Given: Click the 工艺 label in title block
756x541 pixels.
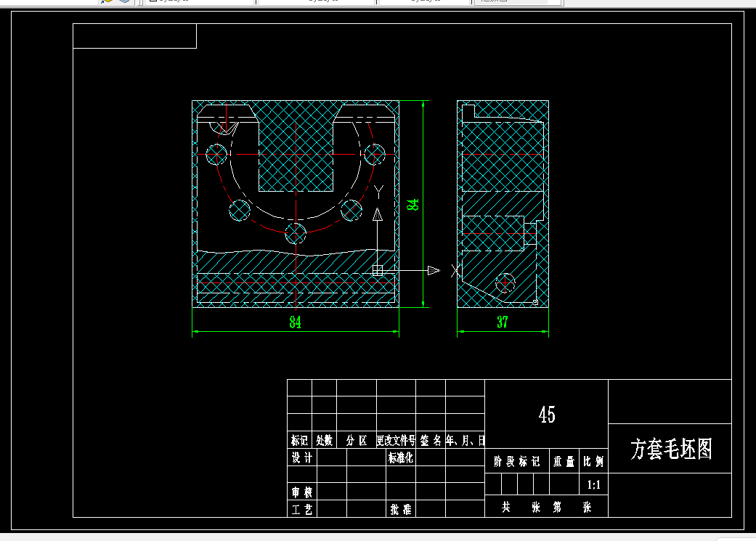Looking at the screenshot, I should [x=302, y=509].
